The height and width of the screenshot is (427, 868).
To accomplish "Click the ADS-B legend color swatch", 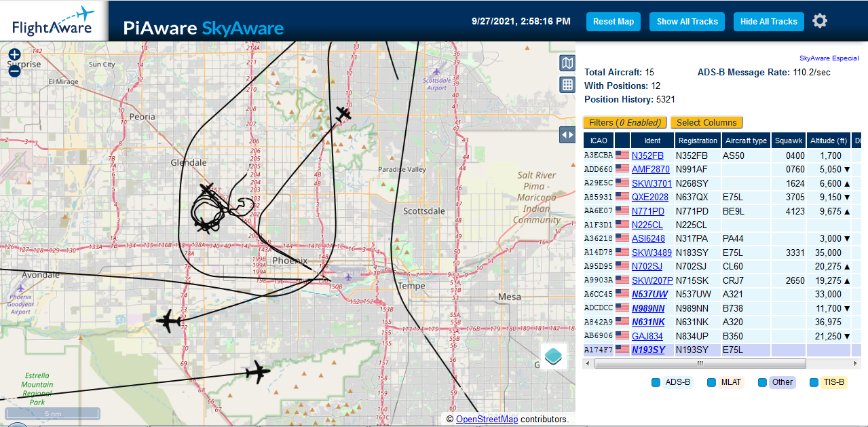I will click(x=656, y=383).
